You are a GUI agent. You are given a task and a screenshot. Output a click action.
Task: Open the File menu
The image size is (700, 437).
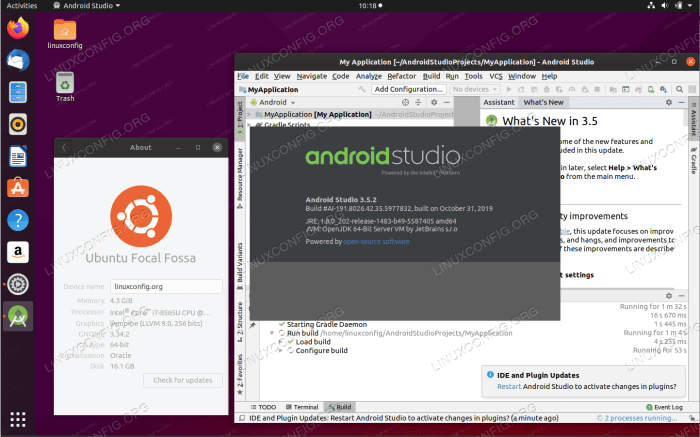pyautogui.click(x=243, y=76)
